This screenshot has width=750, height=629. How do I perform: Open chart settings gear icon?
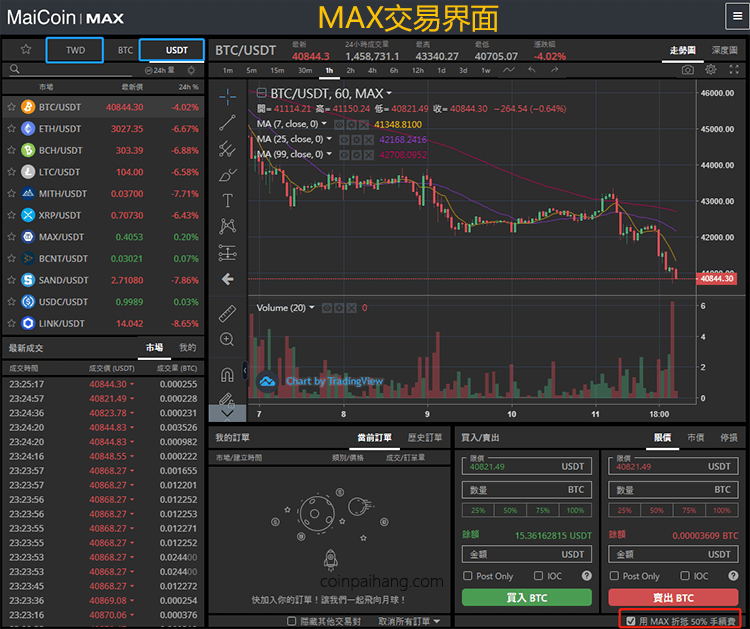point(711,70)
